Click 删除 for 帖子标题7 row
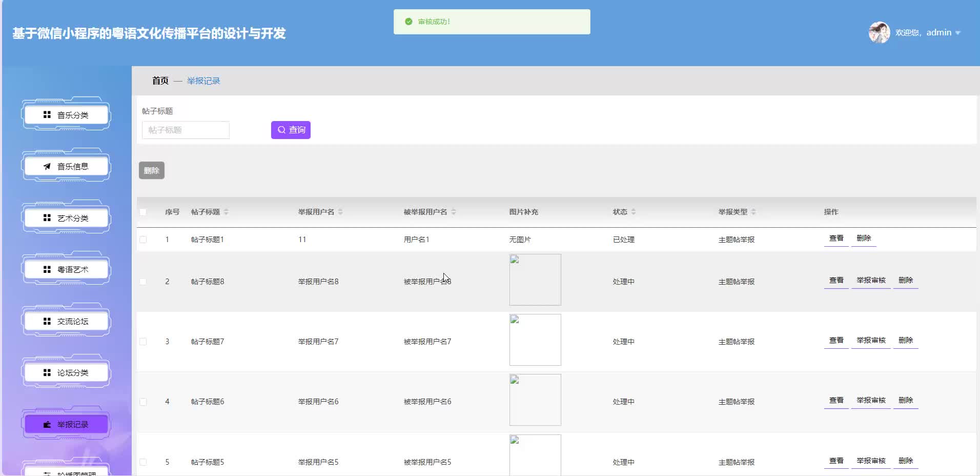The height and width of the screenshot is (476, 980). (906, 341)
